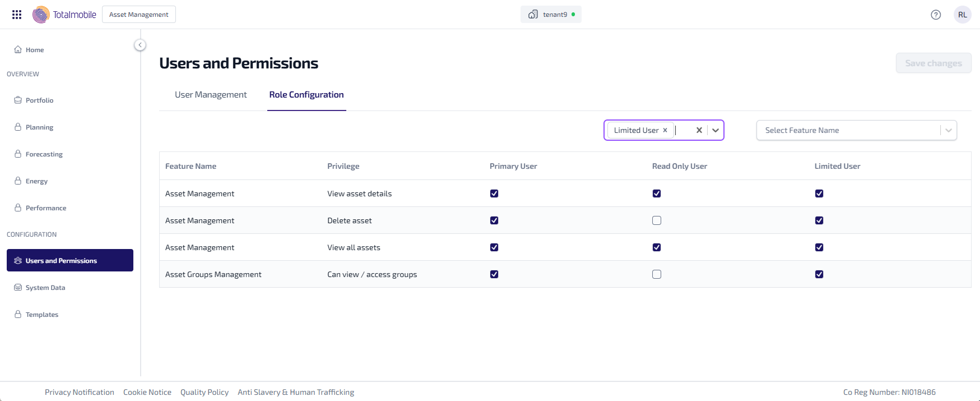Clear all selected roles in the filter
The width and height of the screenshot is (980, 401).
pyautogui.click(x=699, y=130)
